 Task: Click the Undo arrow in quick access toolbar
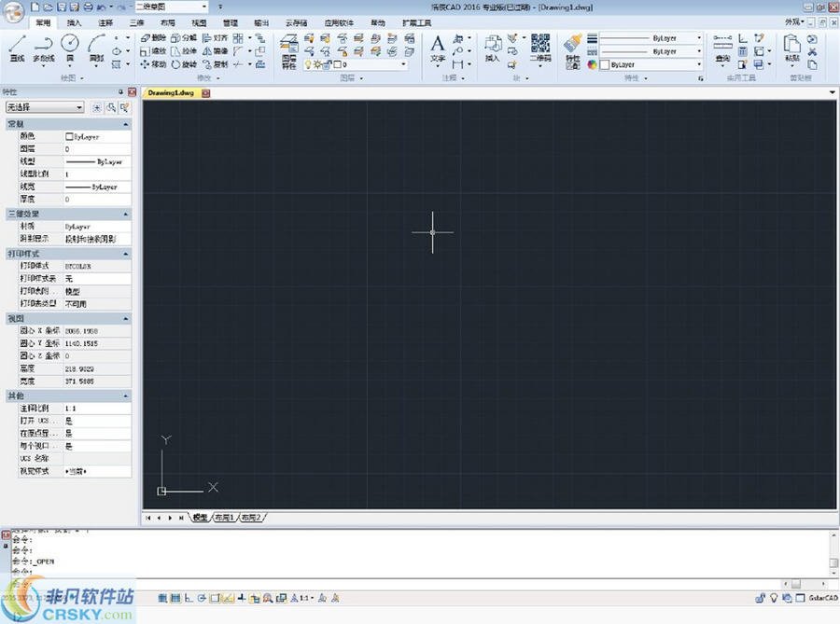point(101,7)
